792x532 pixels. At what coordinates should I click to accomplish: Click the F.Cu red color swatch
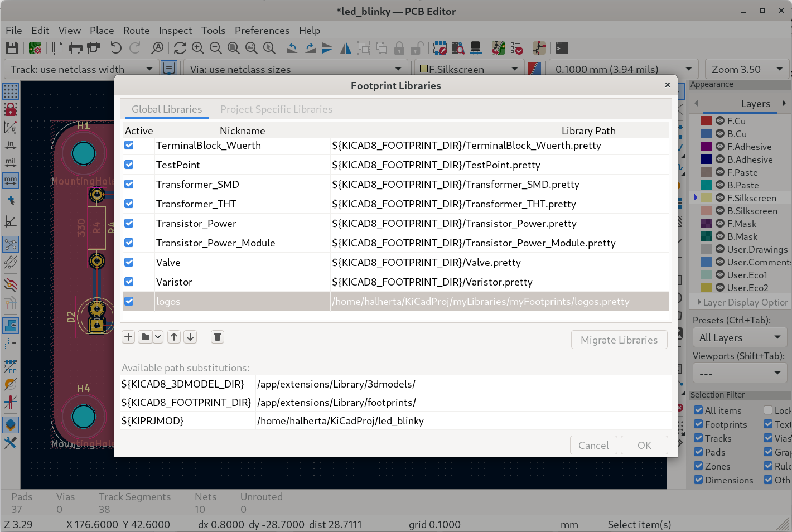(706, 121)
